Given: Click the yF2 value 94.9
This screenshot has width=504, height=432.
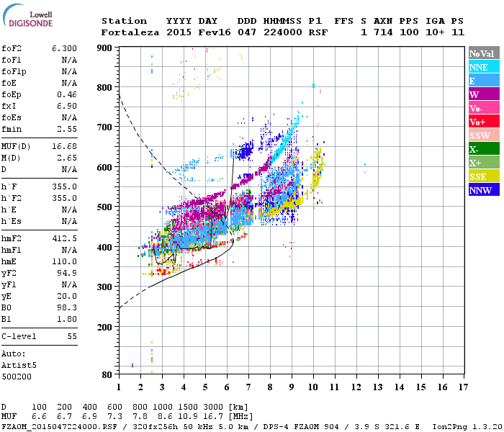Looking at the screenshot, I should click(x=67, y=274).
